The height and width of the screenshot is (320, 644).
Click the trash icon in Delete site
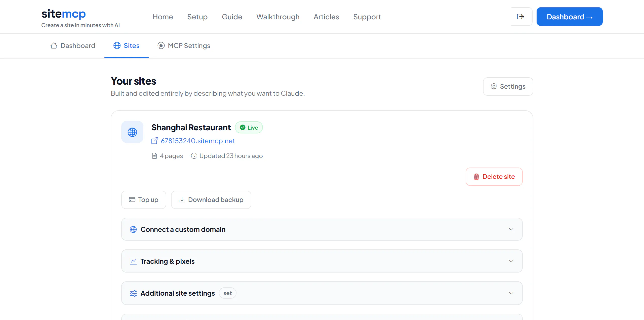pos(476,177)
